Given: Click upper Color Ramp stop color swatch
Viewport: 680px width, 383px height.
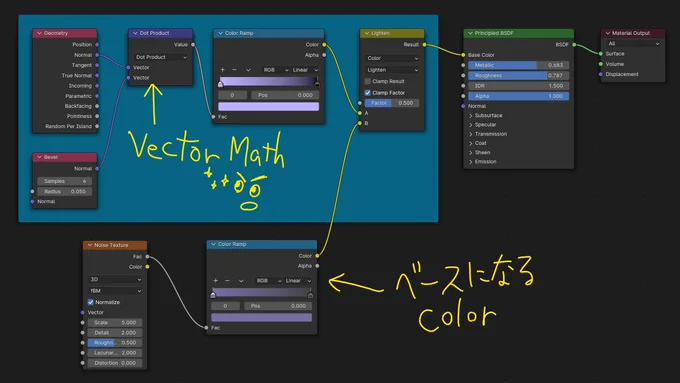Looking at the screenshot, I should 268,107.
